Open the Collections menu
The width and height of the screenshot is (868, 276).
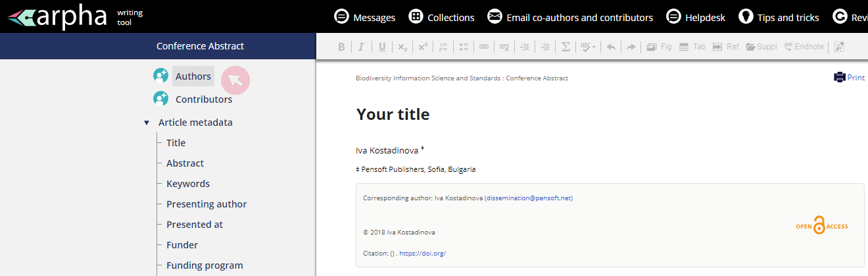(x=441, y=17)
